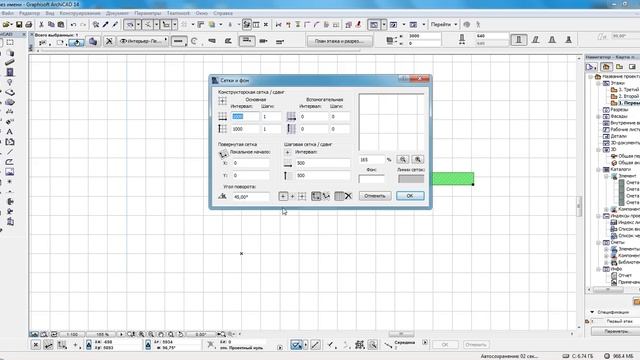Click the Undo arrow icon
This screenshot has width=640, height=360.
73,24
